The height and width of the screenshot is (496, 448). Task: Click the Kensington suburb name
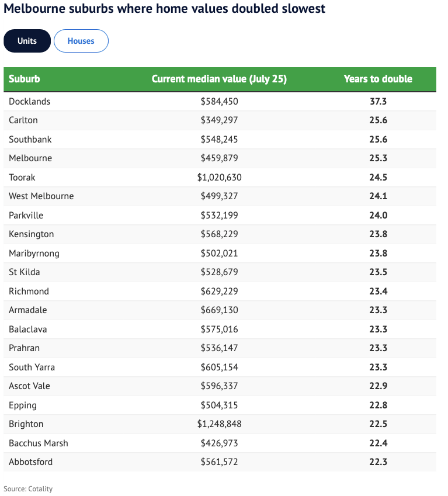[x=32, y=234]
